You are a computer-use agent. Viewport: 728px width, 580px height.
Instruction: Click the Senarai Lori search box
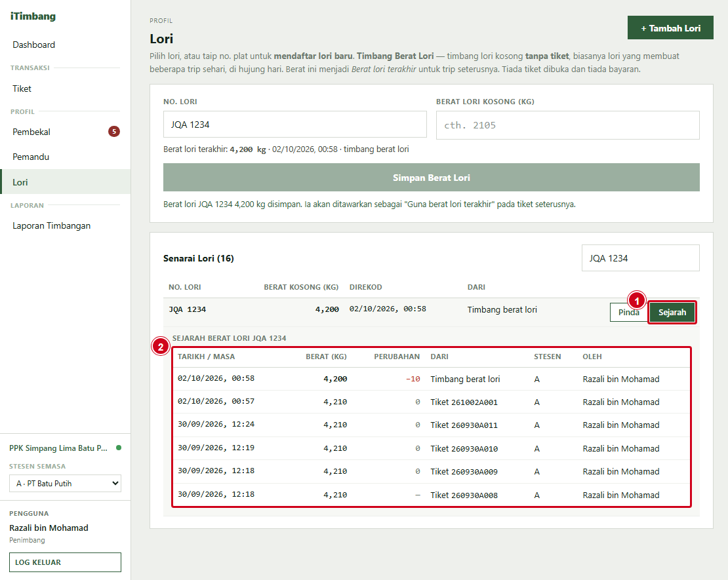tap(640, 258)
